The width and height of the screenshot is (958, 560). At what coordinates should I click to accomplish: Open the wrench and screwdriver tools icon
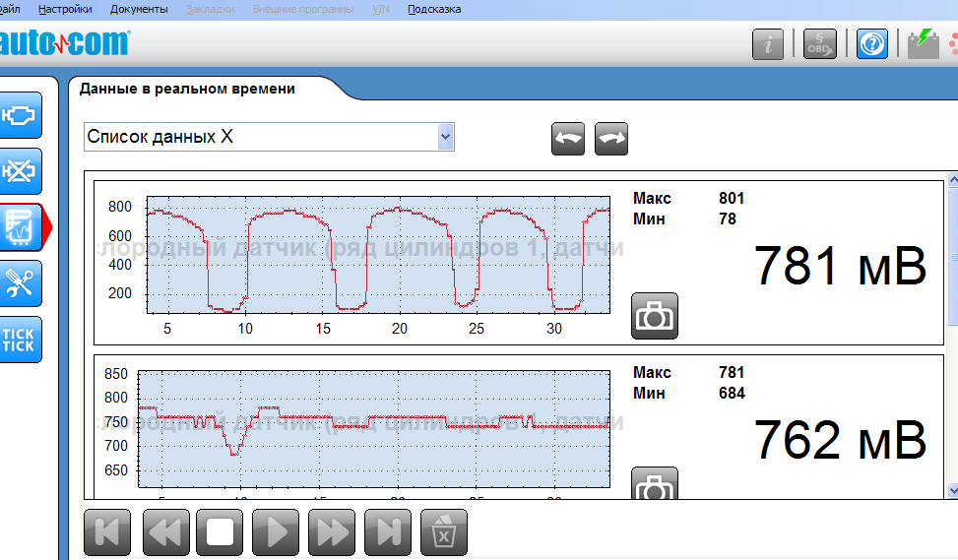(x=19, y=284)
